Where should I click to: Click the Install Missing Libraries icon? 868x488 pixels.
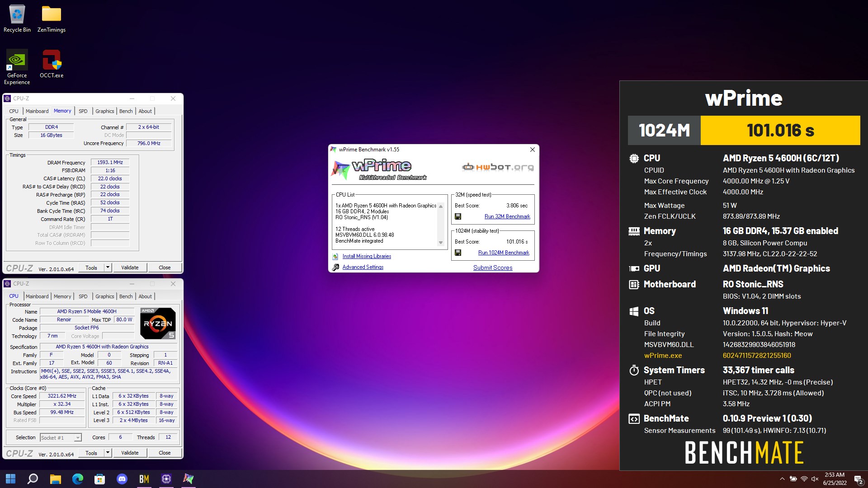335,256
